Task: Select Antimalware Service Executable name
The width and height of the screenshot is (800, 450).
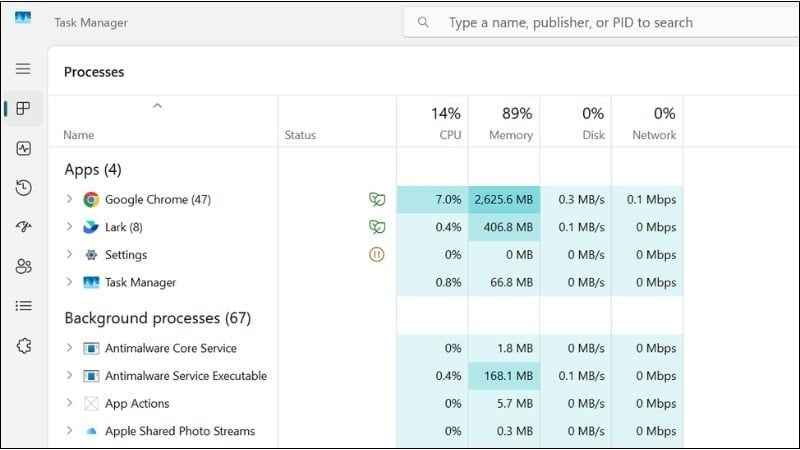Action: 186,376
